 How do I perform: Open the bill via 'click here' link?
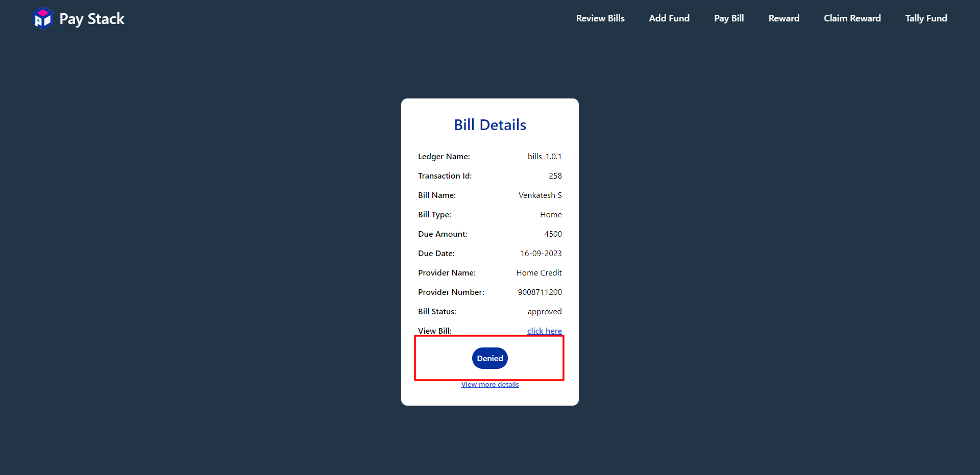[x=544, y=331]
